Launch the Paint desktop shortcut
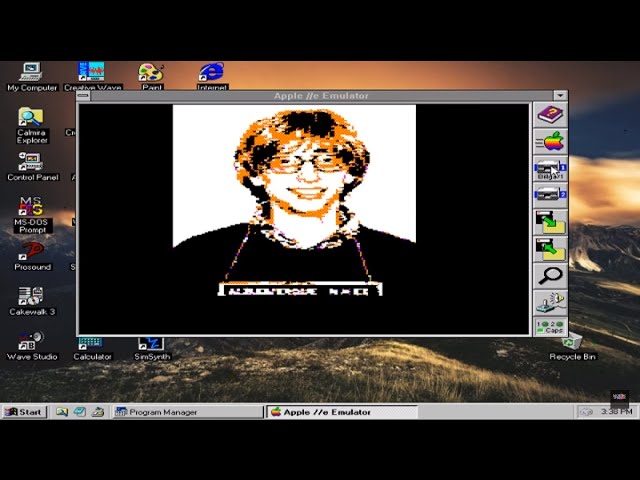Image resolution: width=640 pixels, height=480 pixels. pos(151,76)
